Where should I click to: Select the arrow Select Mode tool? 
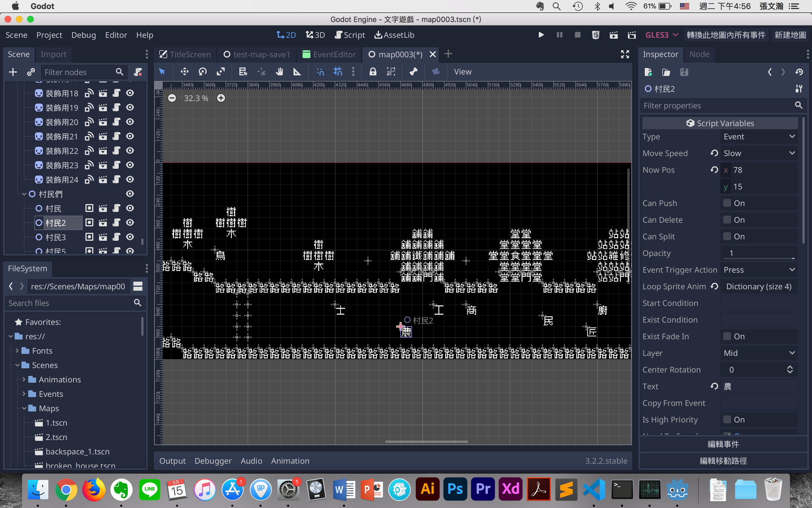162,72
